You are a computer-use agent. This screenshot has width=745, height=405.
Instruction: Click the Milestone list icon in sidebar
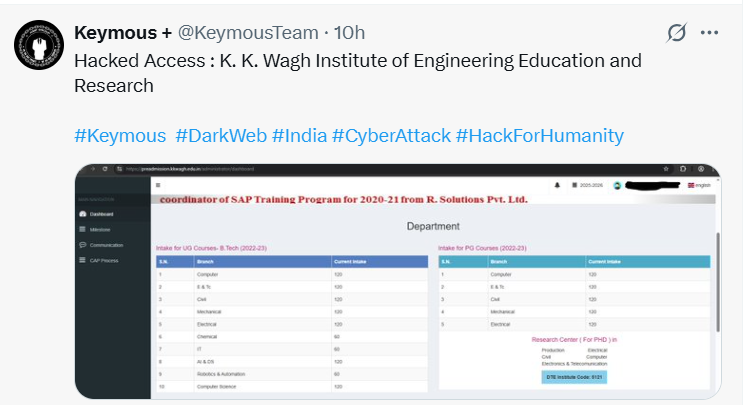(x=82, y=229)
